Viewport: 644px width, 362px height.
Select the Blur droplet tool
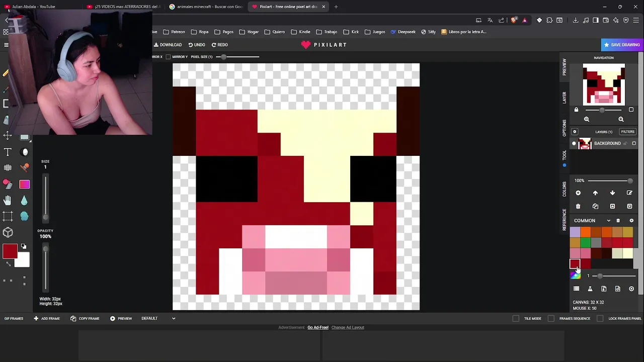[25, 201]
